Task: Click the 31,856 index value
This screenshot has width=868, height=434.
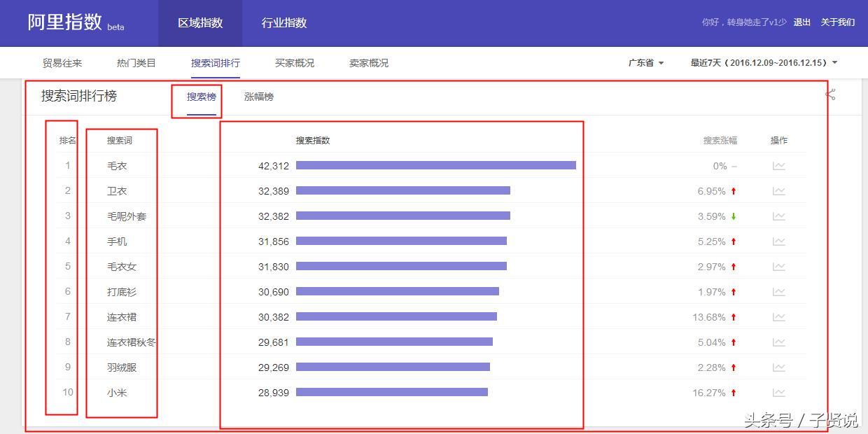Action: point(274,241)
